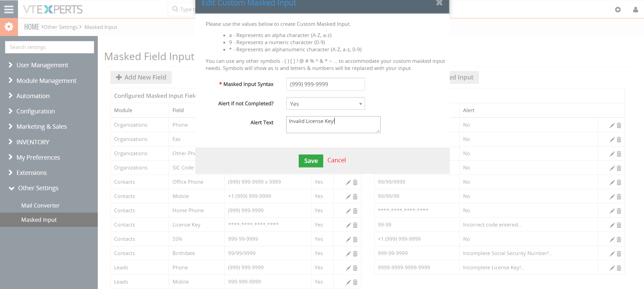Click the orange settings gear icon
Screen dimensions: 644x289
click(9, 27)
